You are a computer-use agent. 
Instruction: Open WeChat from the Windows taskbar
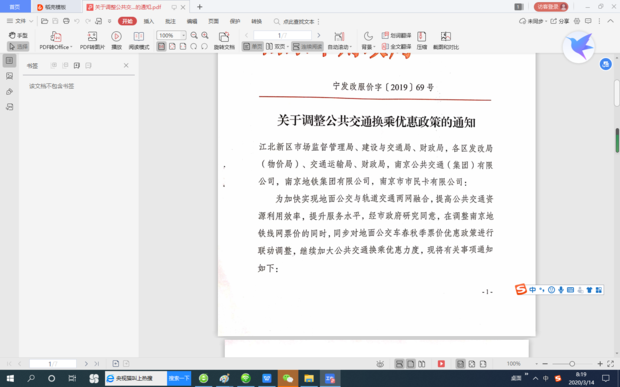tap(288, 378)
